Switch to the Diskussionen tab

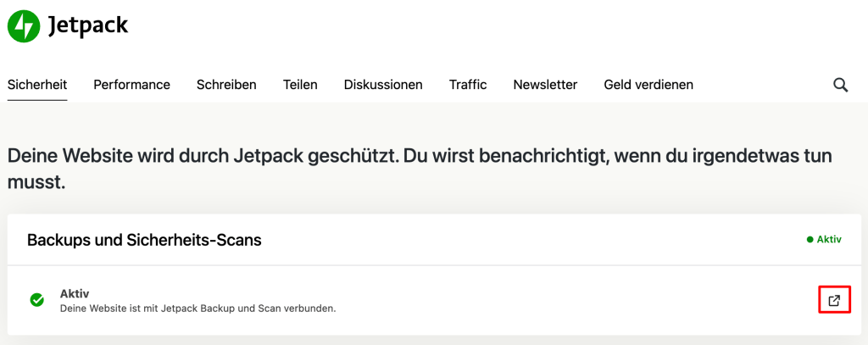pos(383,85)
